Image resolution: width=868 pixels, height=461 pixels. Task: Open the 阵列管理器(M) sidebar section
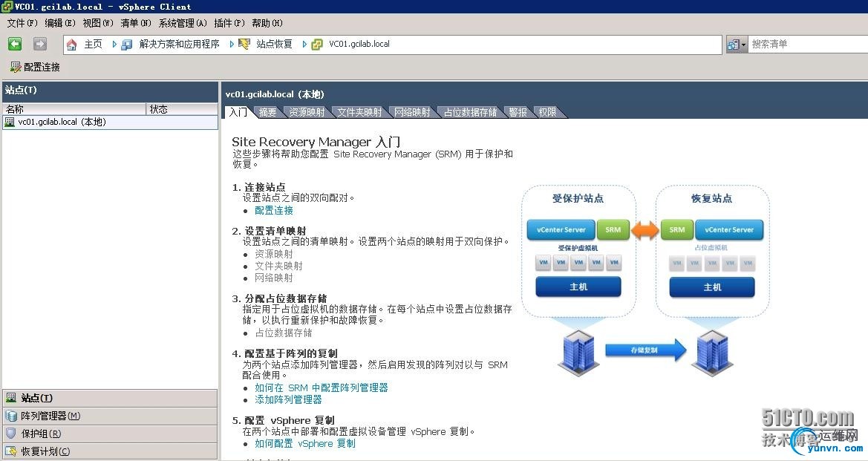click(x=110, y=416)
